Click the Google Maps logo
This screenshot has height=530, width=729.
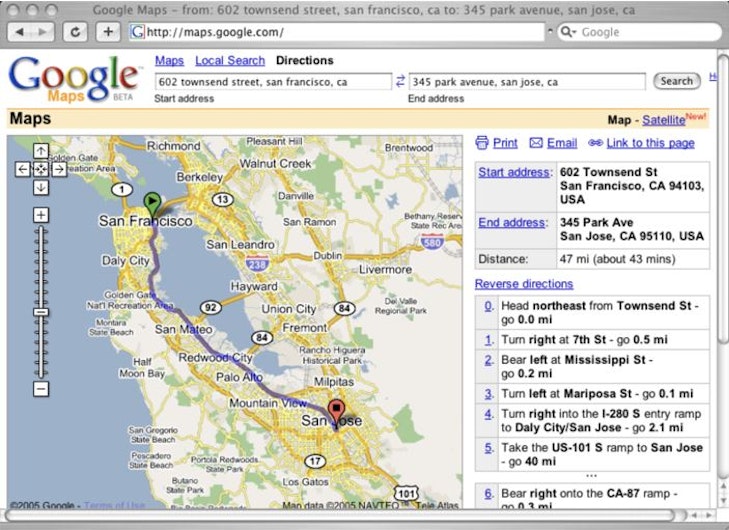click(x=73, y=79)
